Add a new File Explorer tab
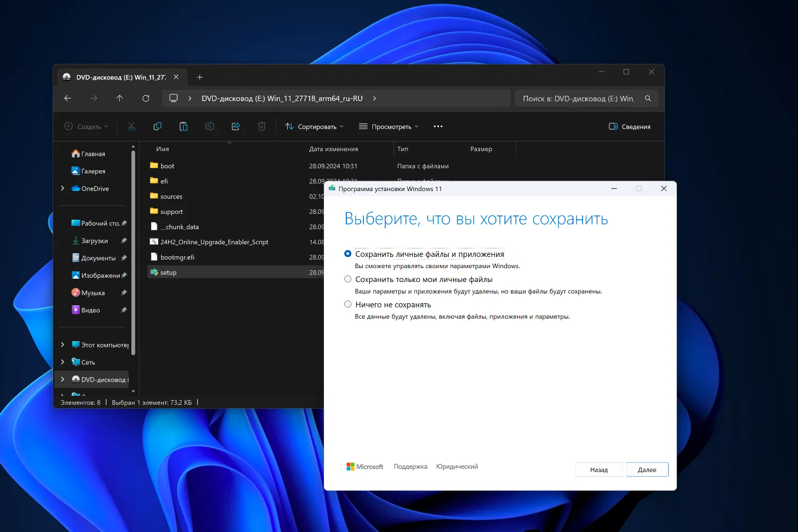The height and width of the screenshot is (532, 798). point(200,77)
